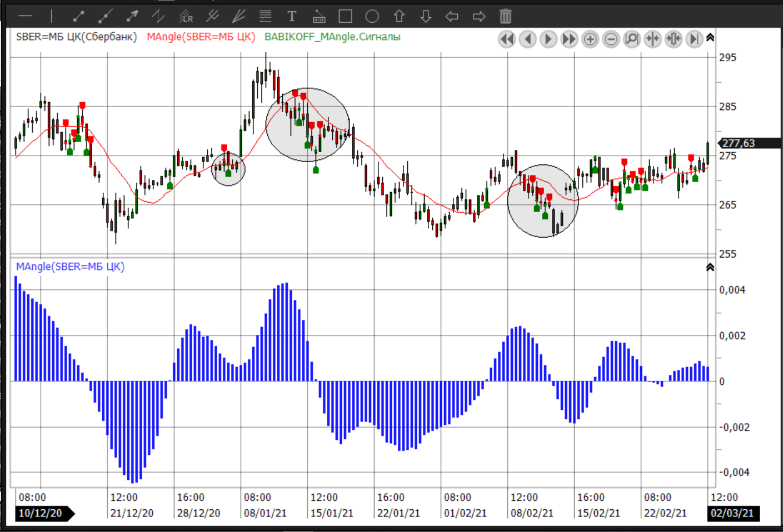Viewport: 783px width, 532px height.
Task: Click the red MAngle(SBER=МБ ЦК) legend label
Action: click(x=201, y=37)
